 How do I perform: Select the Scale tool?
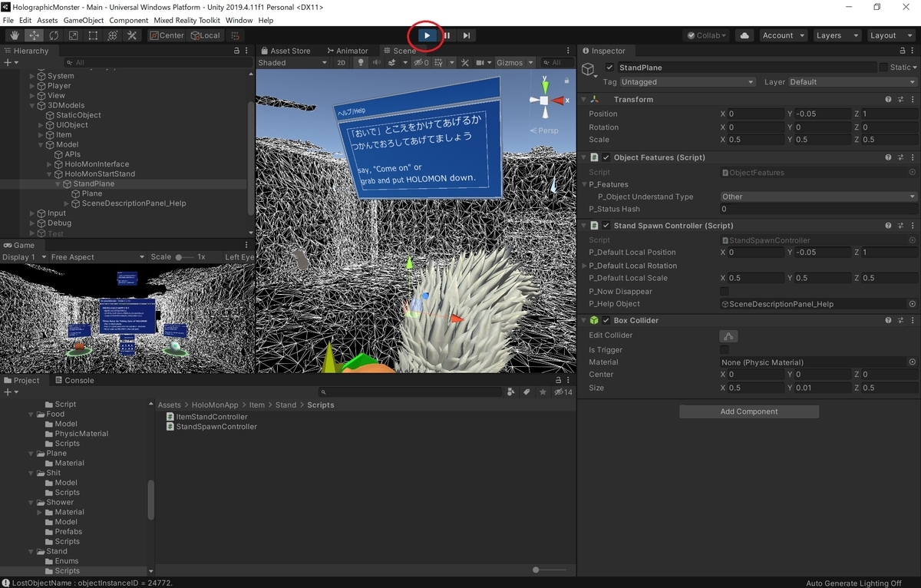73,35
